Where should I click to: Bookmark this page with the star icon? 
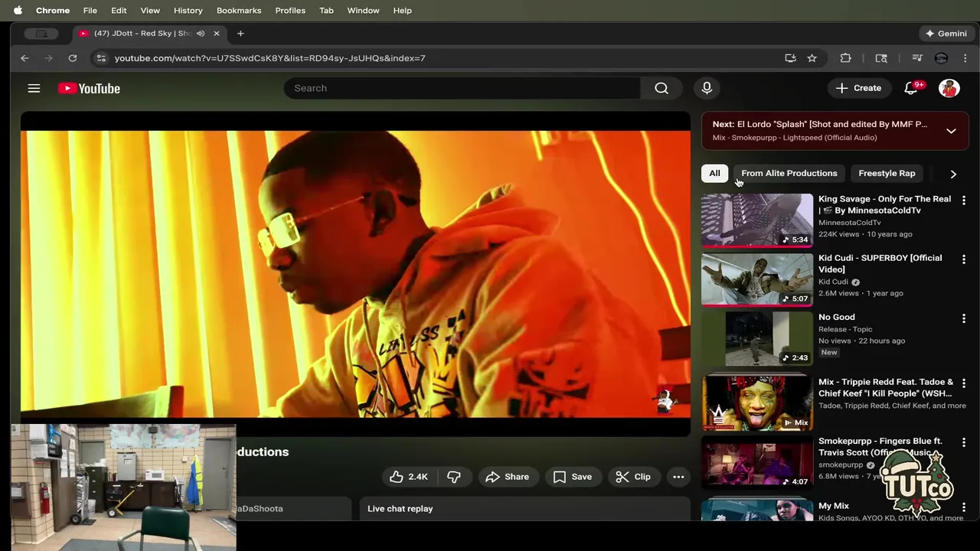click(812, 58)
